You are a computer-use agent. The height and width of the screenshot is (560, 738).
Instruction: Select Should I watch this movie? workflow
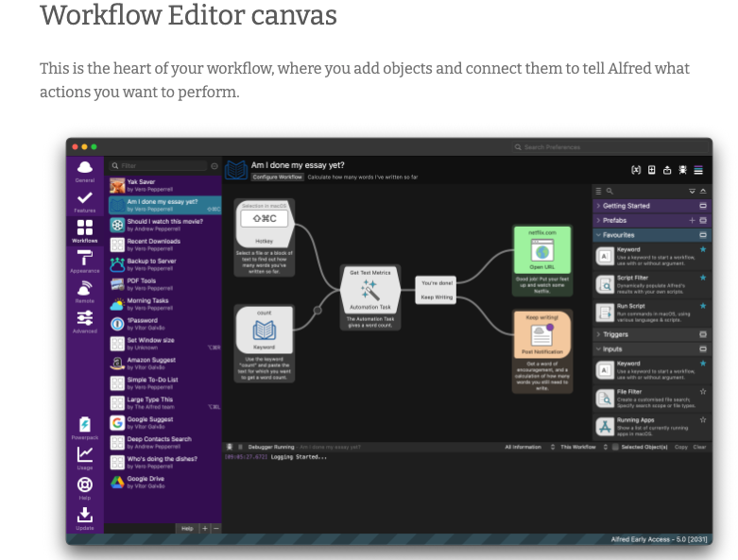coord(164,225)
